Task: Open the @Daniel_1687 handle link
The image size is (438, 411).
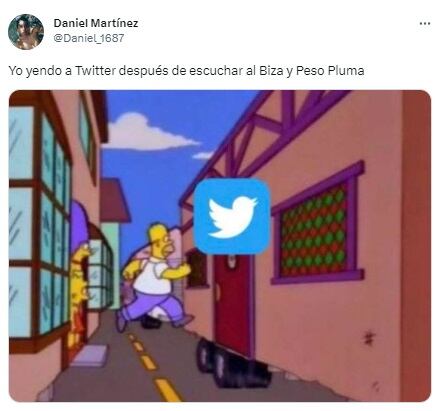Action: coord(89,38)
